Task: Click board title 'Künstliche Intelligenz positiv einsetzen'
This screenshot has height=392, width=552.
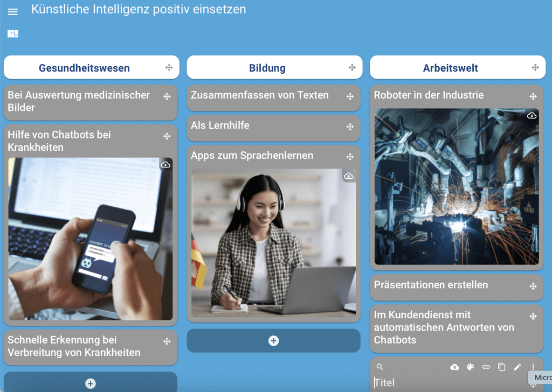Action: [x=139, y=10]
